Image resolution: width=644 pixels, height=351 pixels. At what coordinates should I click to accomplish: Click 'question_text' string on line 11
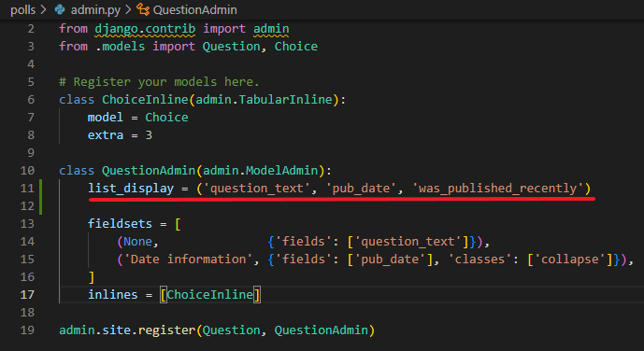click(x=256, y=189)
